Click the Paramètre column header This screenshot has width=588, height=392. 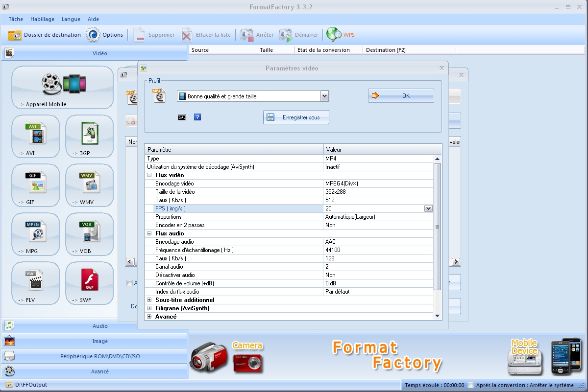234,149
